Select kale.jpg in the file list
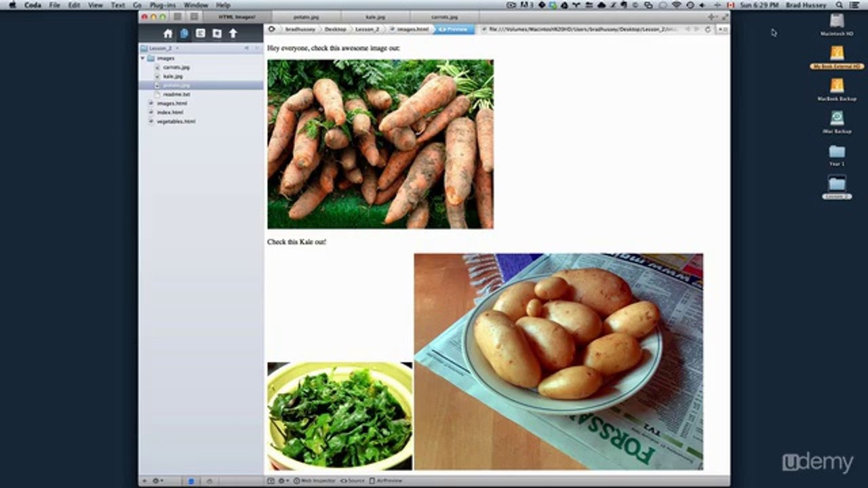 point(172,76)
